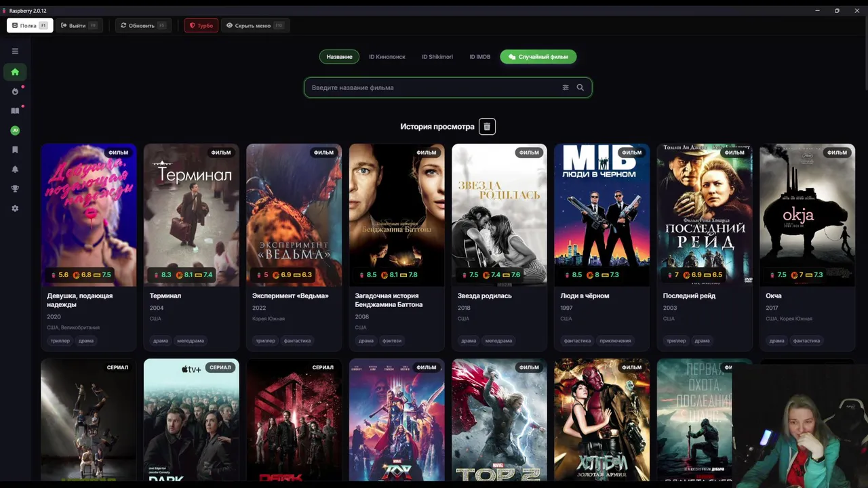This screenshot has height=488, width=868.
Task: Click the title Терминал under its poster
Action: pyautogui.click(x=165, y=296)
